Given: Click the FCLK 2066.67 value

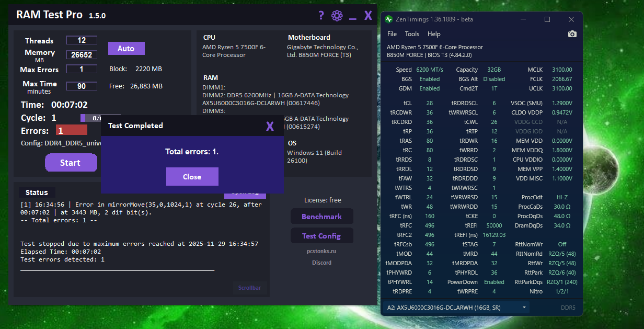Looking at the screenshot, I should (562, 79).
